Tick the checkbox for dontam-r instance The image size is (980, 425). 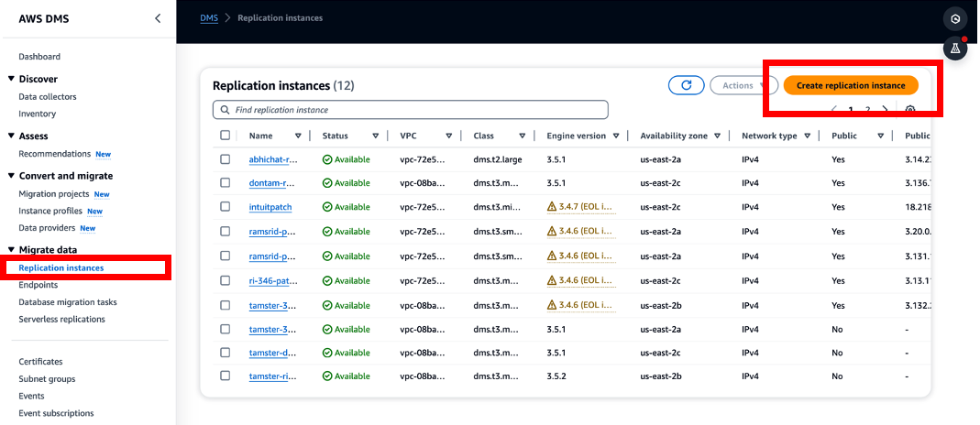[225, 183]
